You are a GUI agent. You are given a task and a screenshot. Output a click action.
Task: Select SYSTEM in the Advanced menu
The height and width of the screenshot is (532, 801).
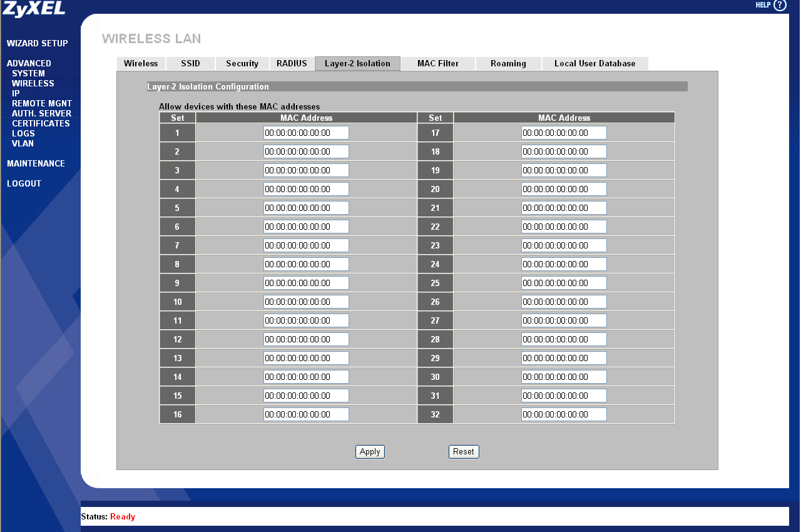tap(28, 73)
